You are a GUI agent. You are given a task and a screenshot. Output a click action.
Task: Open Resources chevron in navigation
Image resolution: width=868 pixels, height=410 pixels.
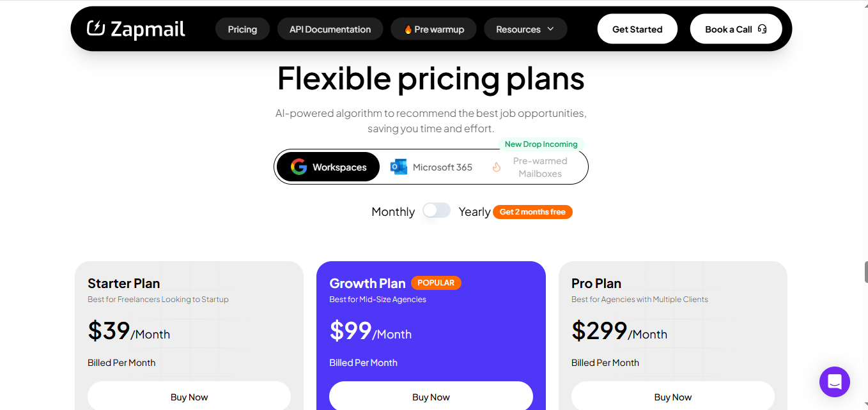coord(551,29)
